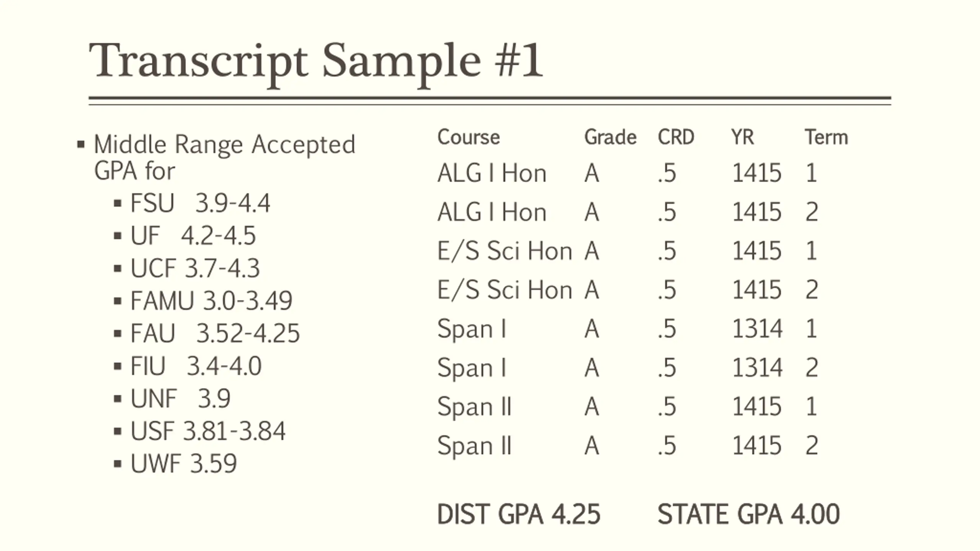
Task: Select the UF 4.2-4.5 list entry
Action: 193,235
